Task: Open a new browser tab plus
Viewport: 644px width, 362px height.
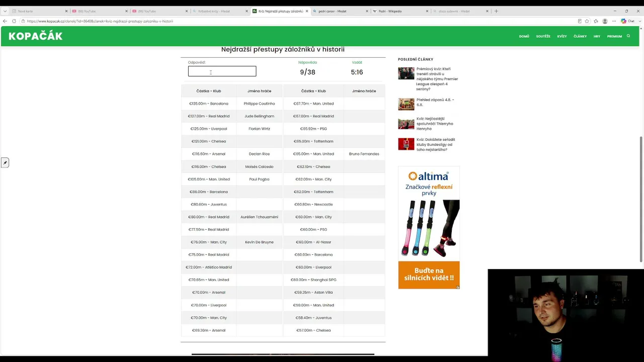Action: (x=496, y=11)
